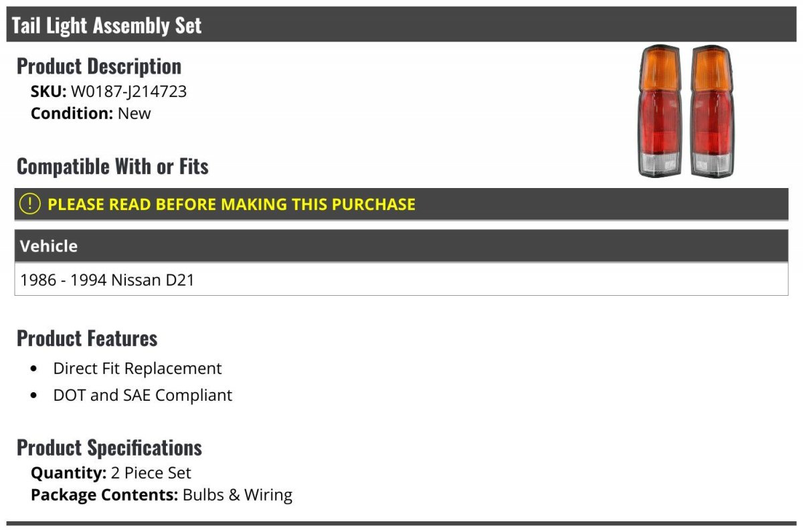
Task: Open the right tail light image
Action: click(x=713, y=111)
